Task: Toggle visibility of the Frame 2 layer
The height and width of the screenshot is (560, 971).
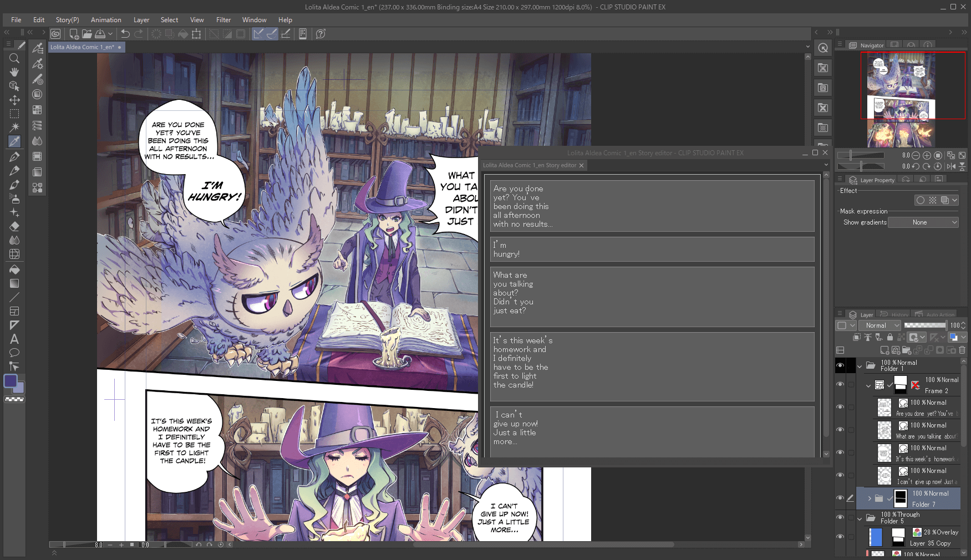Action: [840, 384]
